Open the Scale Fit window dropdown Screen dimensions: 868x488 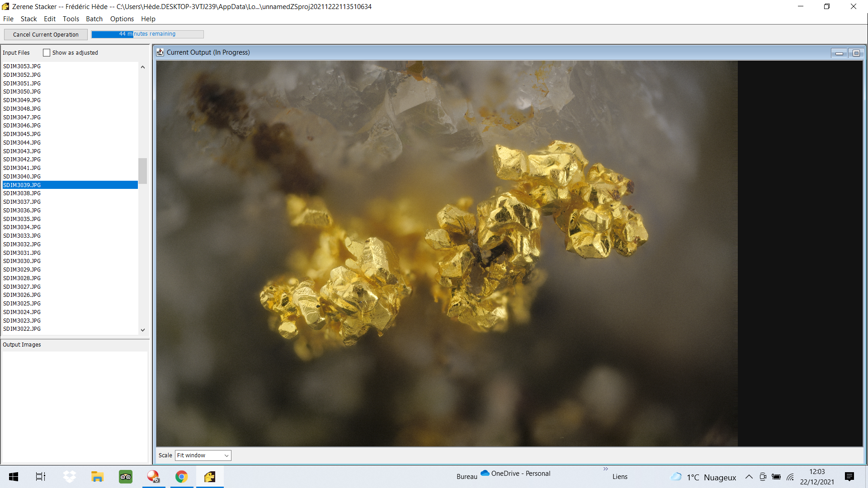(x=203, y=455)
